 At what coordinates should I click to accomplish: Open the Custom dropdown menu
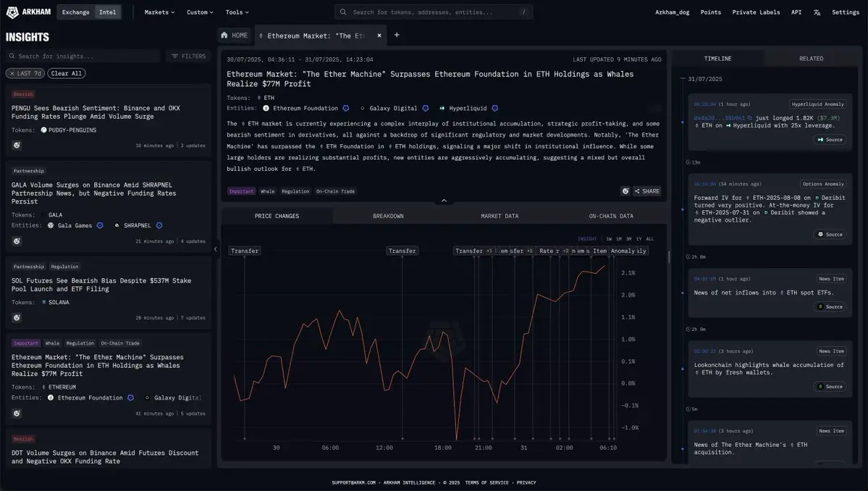[x=200, y=12]
